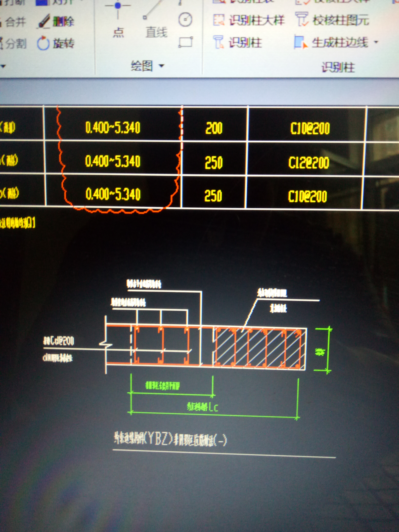
Task: Click 0.400~5.340 in the bottom table row
Action: tap(113, 194)
